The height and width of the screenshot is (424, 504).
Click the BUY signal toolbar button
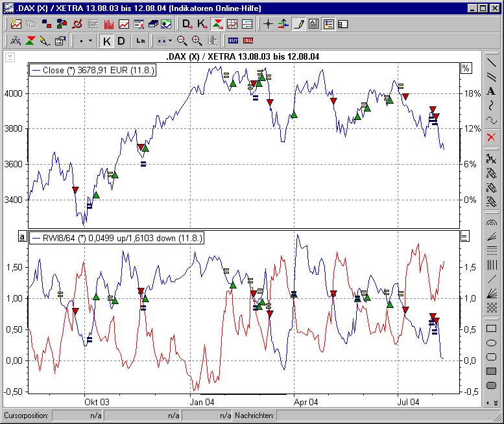pyautogui.click(x=233, y=41)
